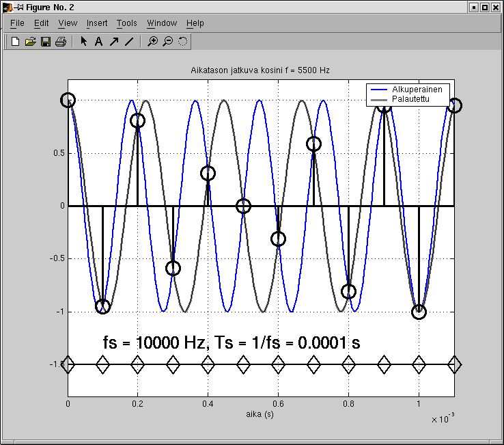
Task: Click the stem circle marker at x = 0.5
Action: (243, 206)
